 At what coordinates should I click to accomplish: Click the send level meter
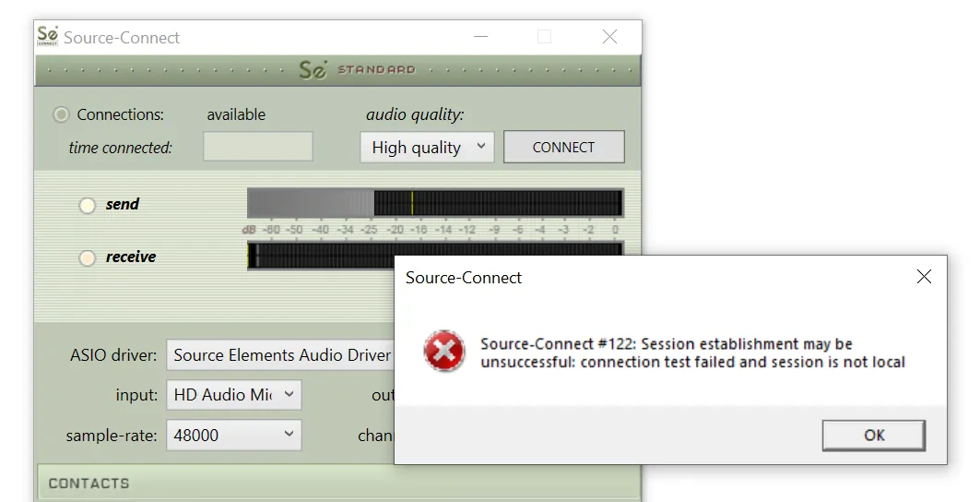tap(435, 203)
